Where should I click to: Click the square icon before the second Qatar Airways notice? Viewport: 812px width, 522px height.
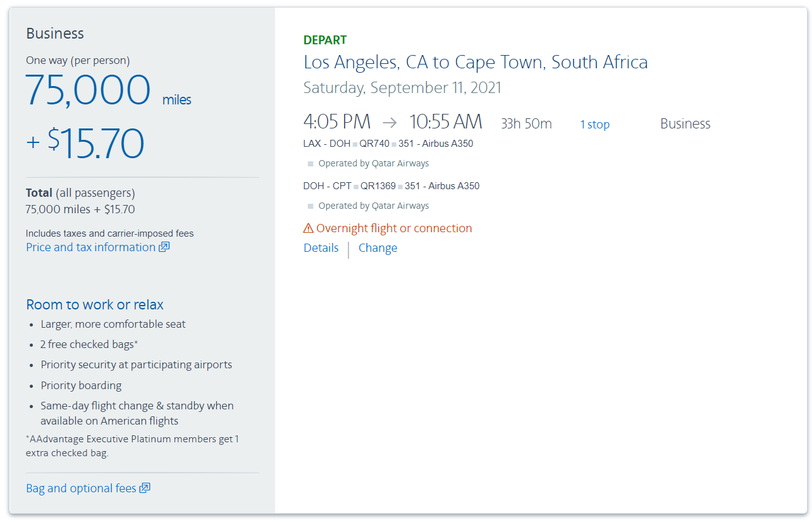click(x=311, y=206)
